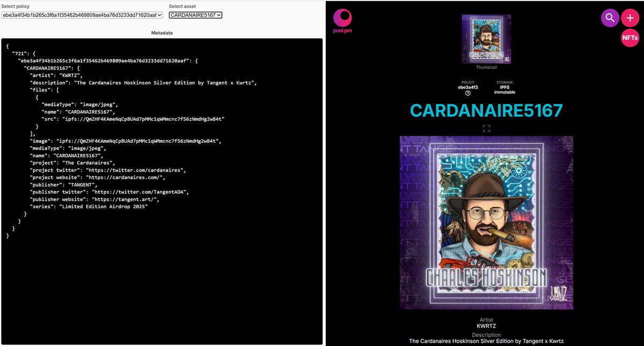Click the "publisher": "TANGENT" JSON line
The image size is (644, 346).
point(64,185)
